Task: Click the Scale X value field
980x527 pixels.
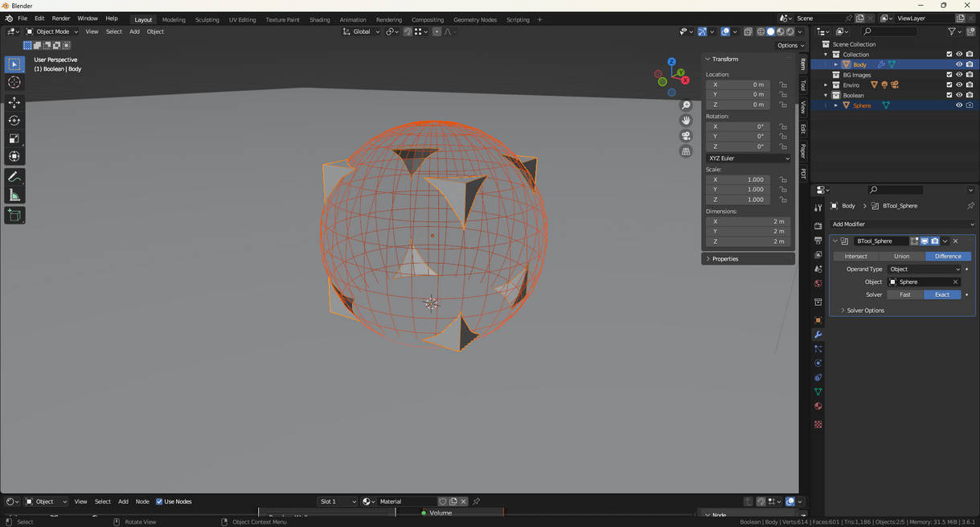Action: [x=738, y=179]
